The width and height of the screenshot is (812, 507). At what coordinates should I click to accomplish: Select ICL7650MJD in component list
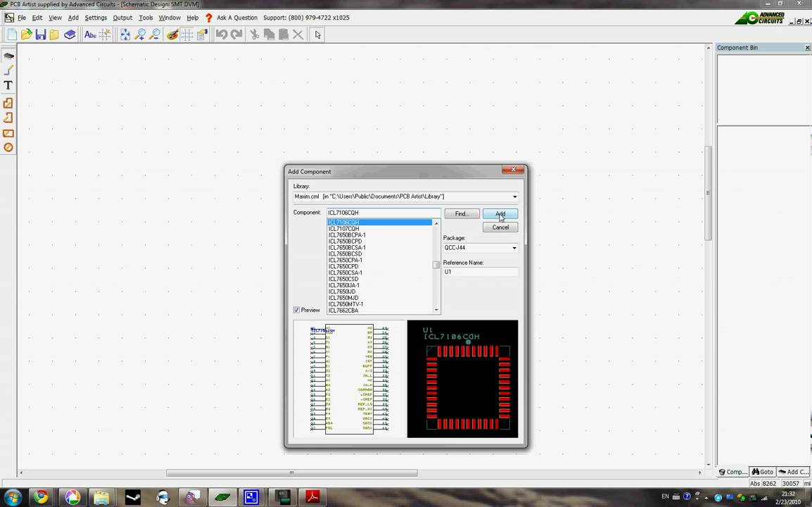coord(343,298)
